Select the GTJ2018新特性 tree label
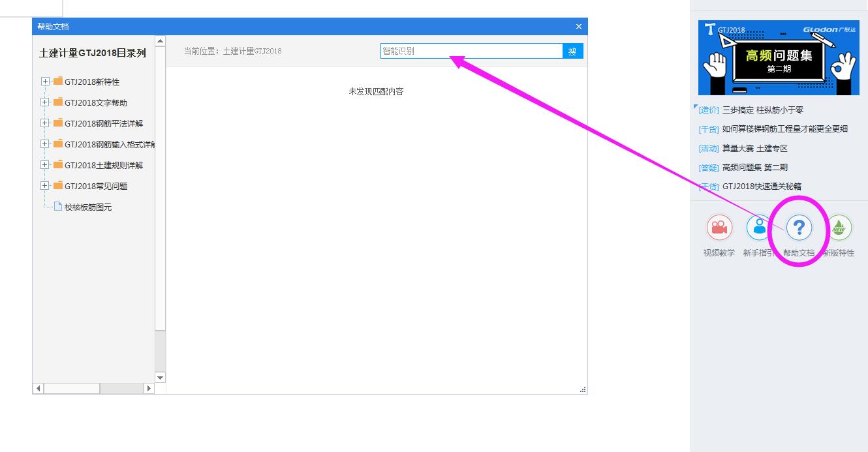Viewport: 868px width, 452px height. tap(92, 82)
